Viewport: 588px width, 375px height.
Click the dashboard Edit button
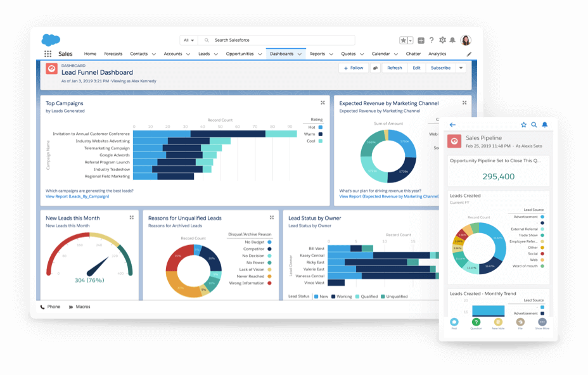(417, 68)
